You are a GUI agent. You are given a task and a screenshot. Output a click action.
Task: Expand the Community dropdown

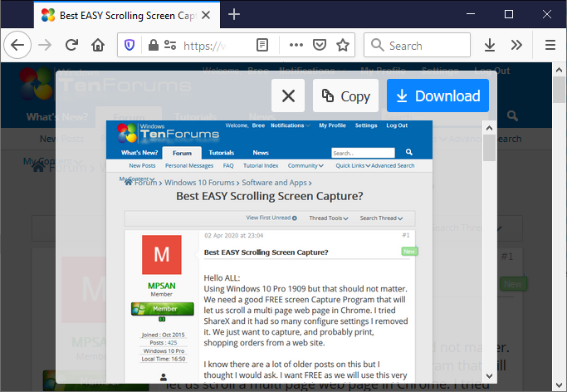point(305,165)
